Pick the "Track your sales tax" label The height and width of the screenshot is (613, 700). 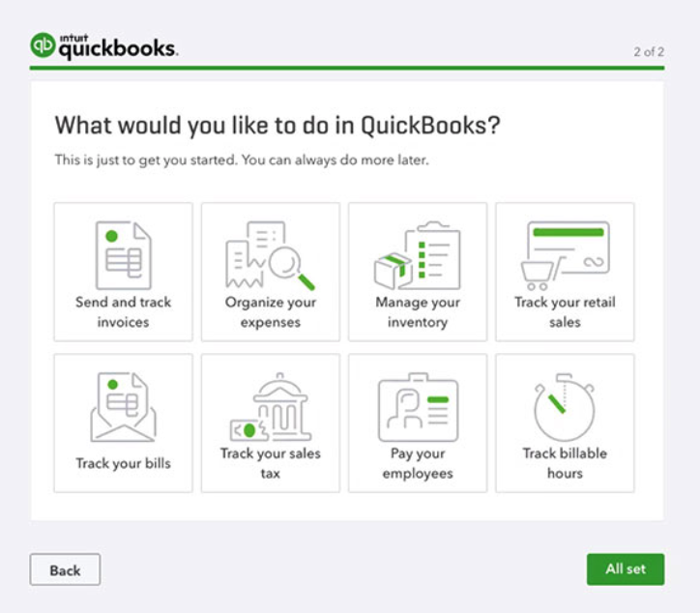(270, 463)
